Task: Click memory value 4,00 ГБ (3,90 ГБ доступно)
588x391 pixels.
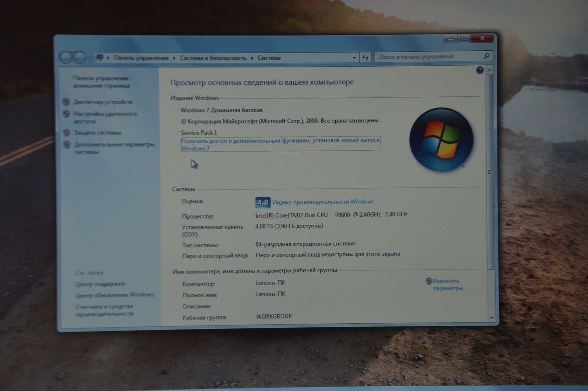Action: (289, 226)
